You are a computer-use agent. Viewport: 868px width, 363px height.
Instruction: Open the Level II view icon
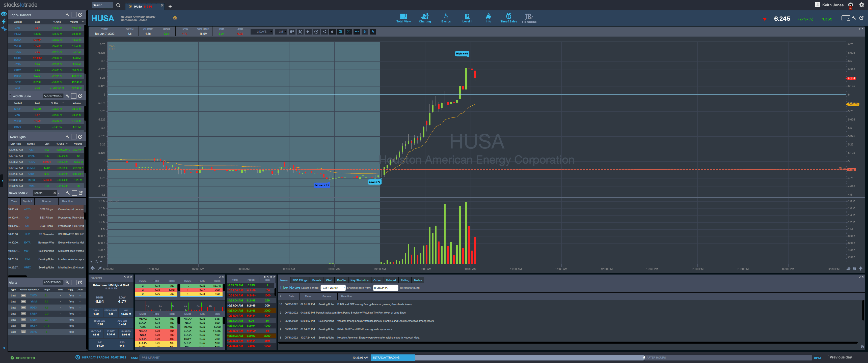click(x=467, y=18)
